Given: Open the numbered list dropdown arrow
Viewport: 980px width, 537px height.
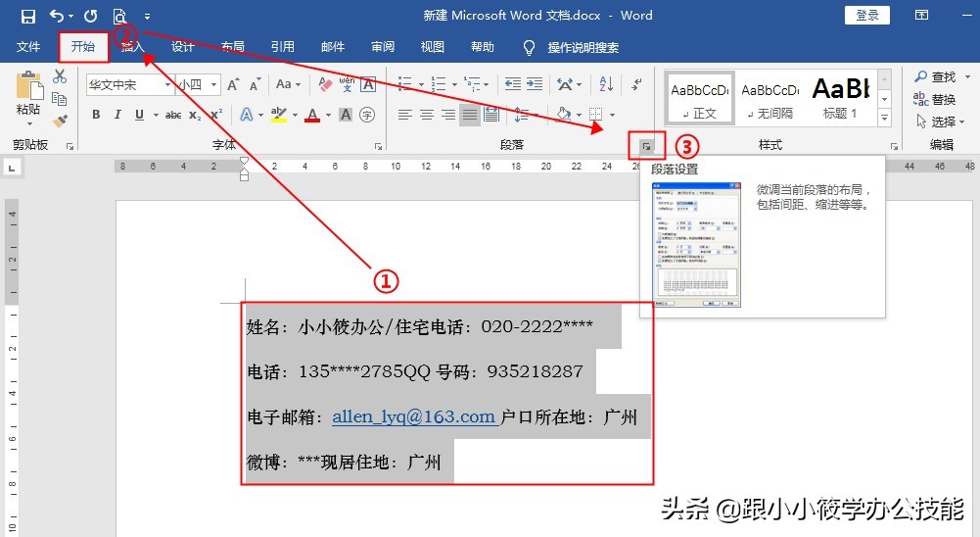Looking at the screenshot, I should coord(454,84).
